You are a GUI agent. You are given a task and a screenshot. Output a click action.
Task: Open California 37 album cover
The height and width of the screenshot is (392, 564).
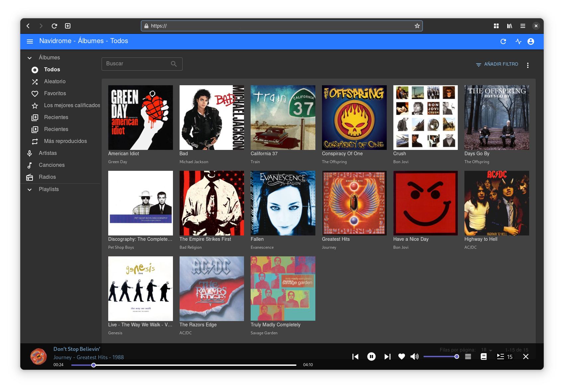pyautogui.click(x=283, y=117)
